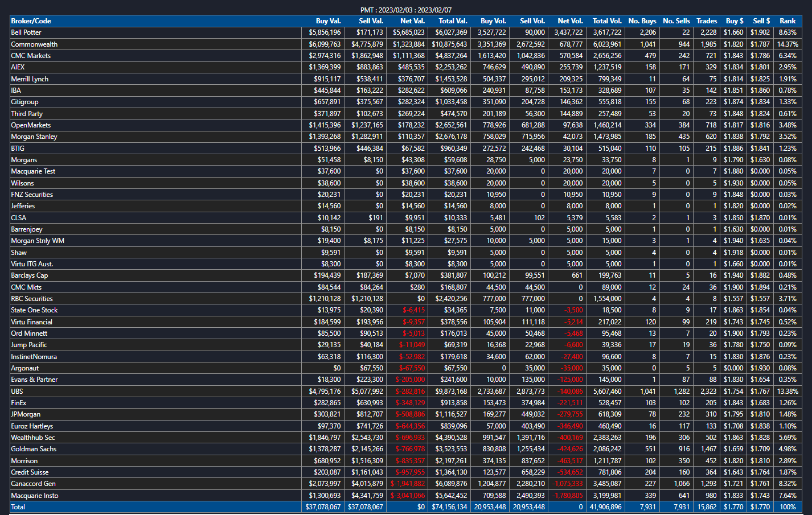The height and width of the screenshot is (515, 812).
Task: Select the Argonaut broker name
Action: click(25, 368)
